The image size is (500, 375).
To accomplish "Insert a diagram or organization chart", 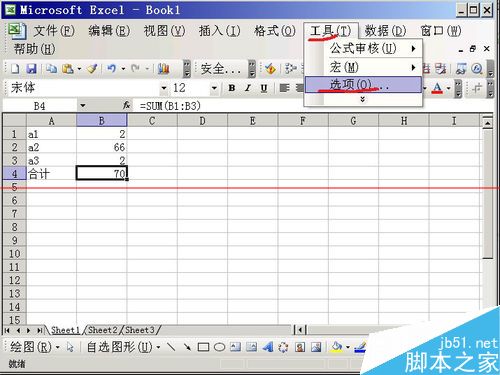I will tap(283, 347).
